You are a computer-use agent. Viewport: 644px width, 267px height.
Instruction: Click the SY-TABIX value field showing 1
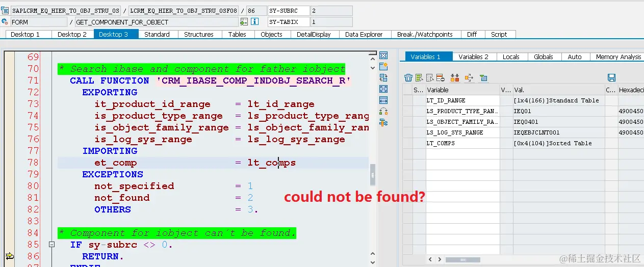click(331, 22)
